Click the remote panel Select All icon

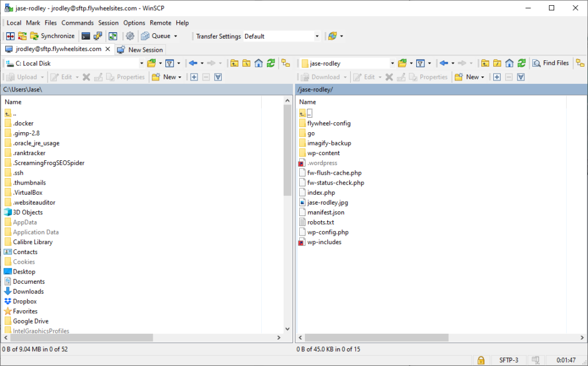click(x=521, y=77)
